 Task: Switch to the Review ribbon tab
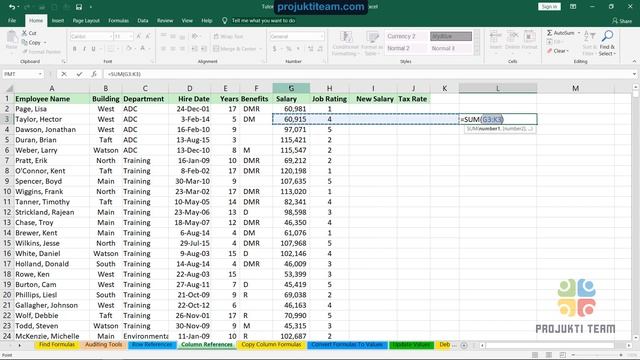165,20
